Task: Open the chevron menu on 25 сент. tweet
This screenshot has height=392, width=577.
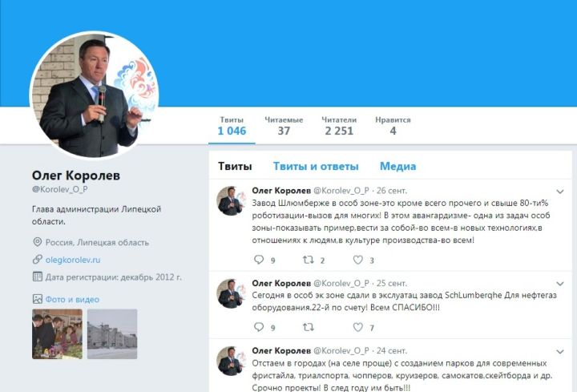Action: point(560,284)
